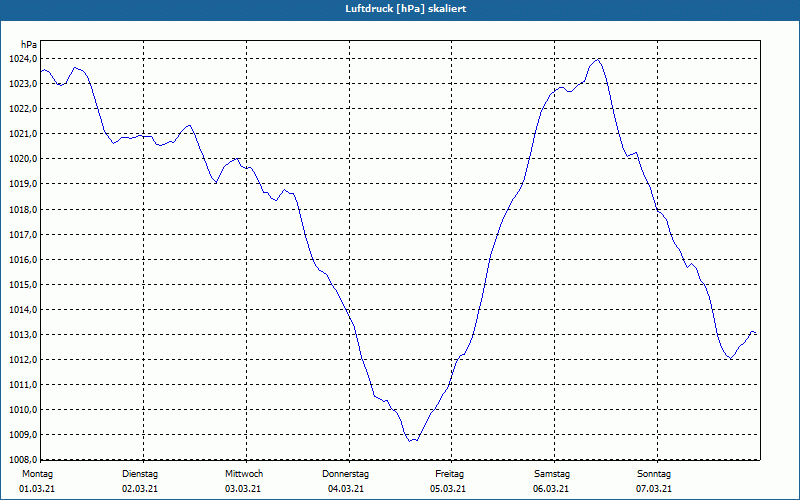Click the 'Dienstag' day label
Screen dimensions: 800x500
[140, 474]
